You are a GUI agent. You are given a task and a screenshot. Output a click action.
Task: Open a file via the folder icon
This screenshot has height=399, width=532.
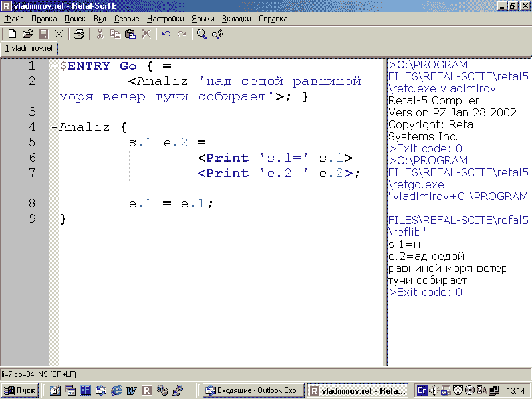coord(27,34)
